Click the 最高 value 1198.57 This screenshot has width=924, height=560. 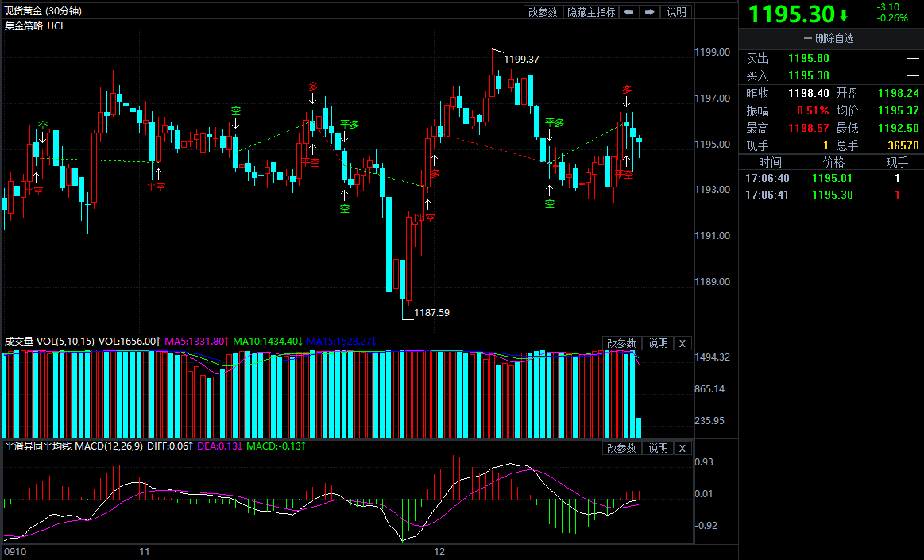[x=809, y=128]
